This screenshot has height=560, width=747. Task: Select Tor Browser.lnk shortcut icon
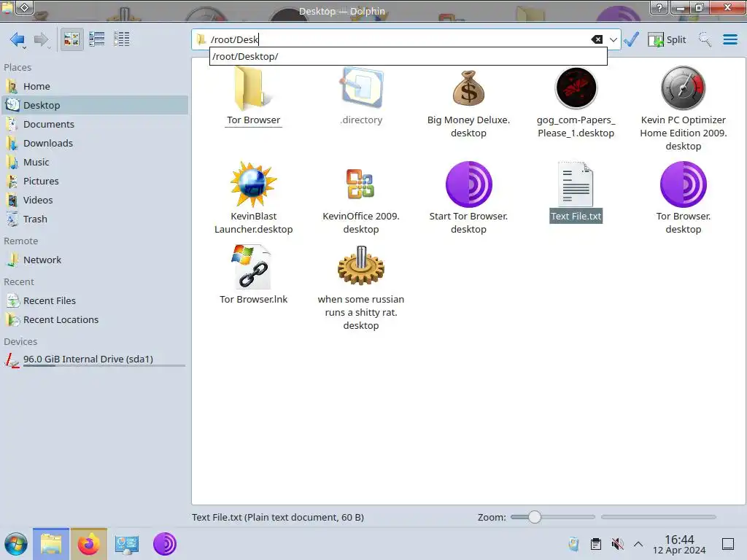[253, 267]
